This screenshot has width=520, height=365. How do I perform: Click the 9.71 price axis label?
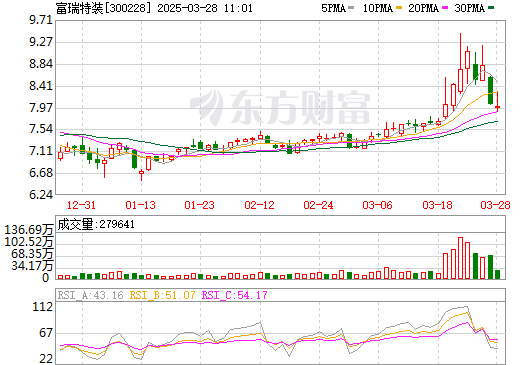[41, 20]
